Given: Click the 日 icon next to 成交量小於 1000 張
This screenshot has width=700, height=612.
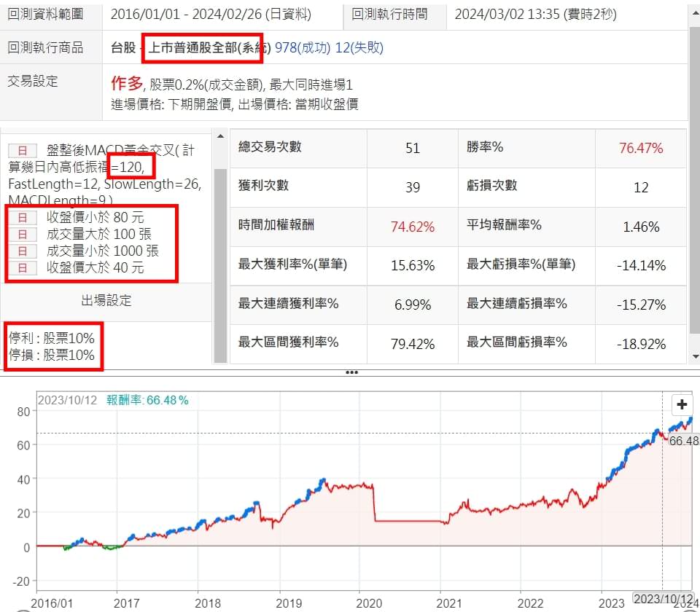Looking at the screenshot, I should coord(22,251).
